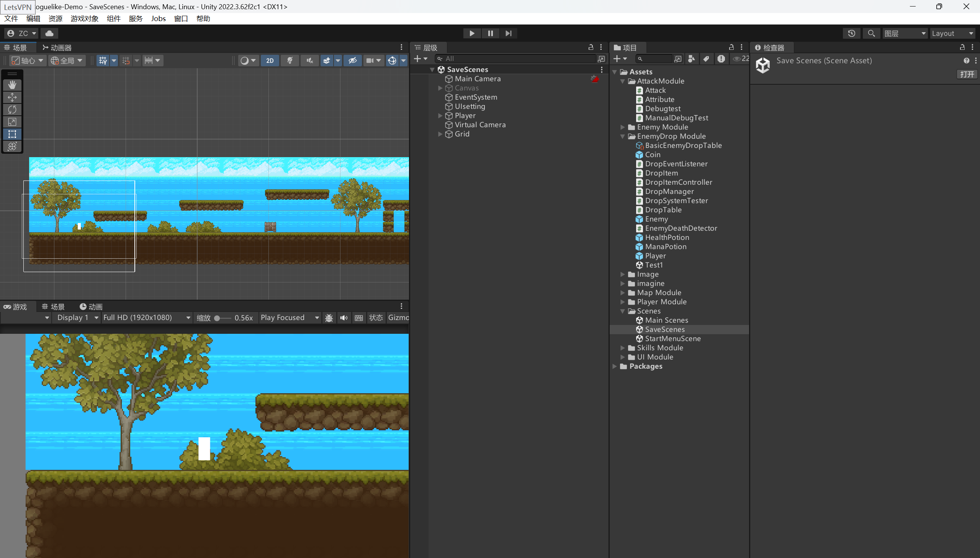The image size is (980, 558).
Task: Mute audio in Game view
Action: pyautogui.click(x=344, y=318)
